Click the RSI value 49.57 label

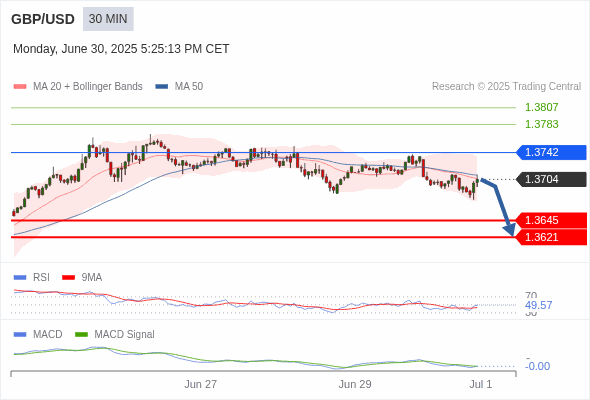538,305
